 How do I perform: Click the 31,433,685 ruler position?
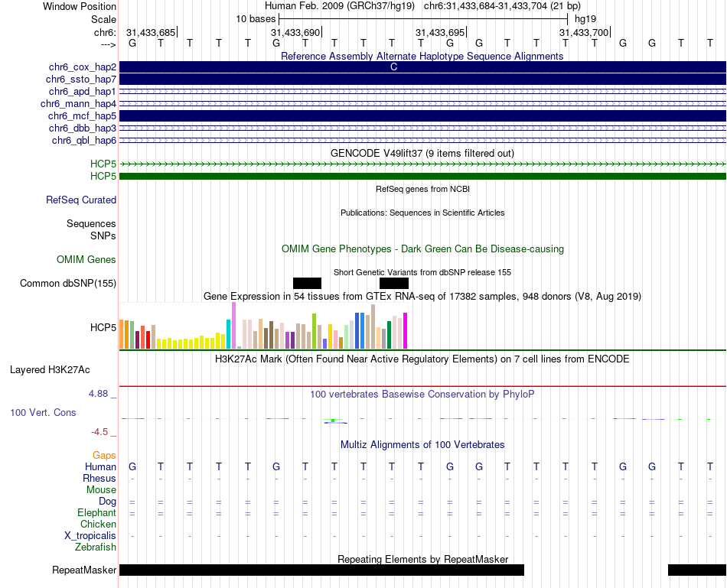click(151, 32)
